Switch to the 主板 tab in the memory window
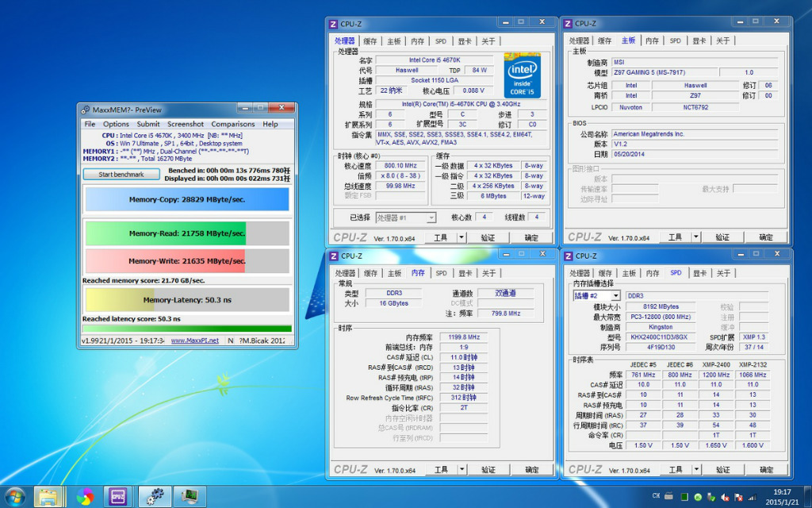812x508 pixels. (394, 273)
